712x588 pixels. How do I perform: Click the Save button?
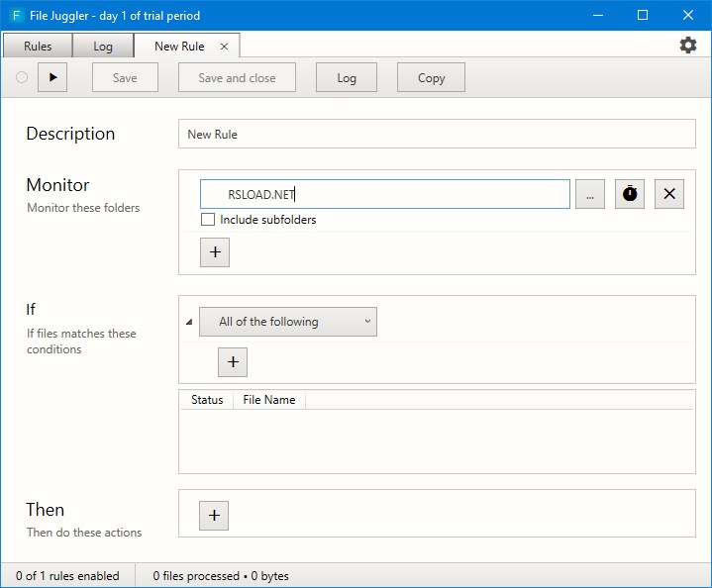coord(125,77)
